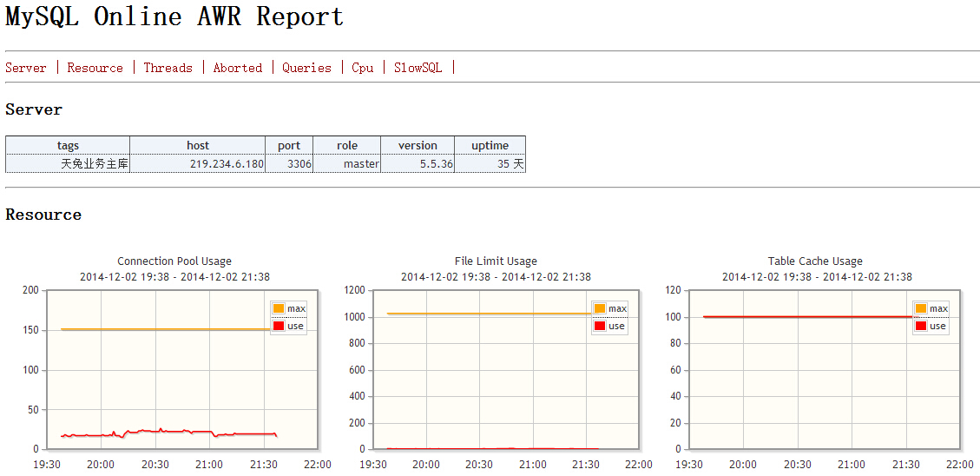
Task: Click red use swatch in Connection Pool legend
Action: pos(279,326)
